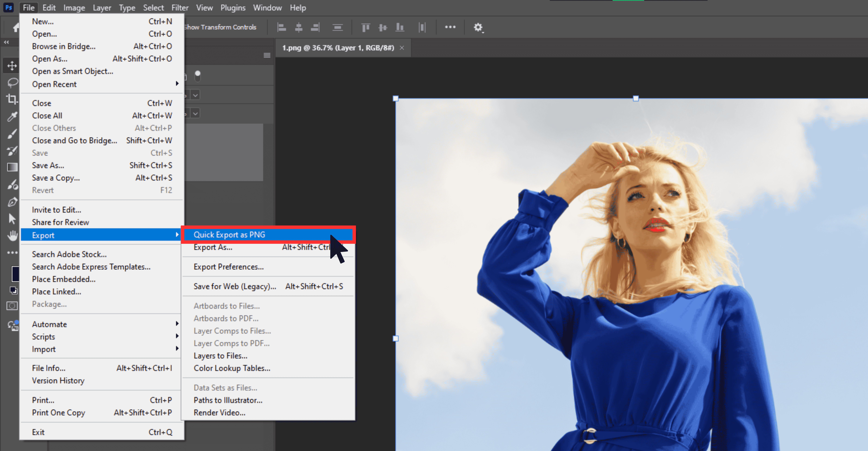
Task: Choose Quick Export as PNG
Action: click(268, 235)
